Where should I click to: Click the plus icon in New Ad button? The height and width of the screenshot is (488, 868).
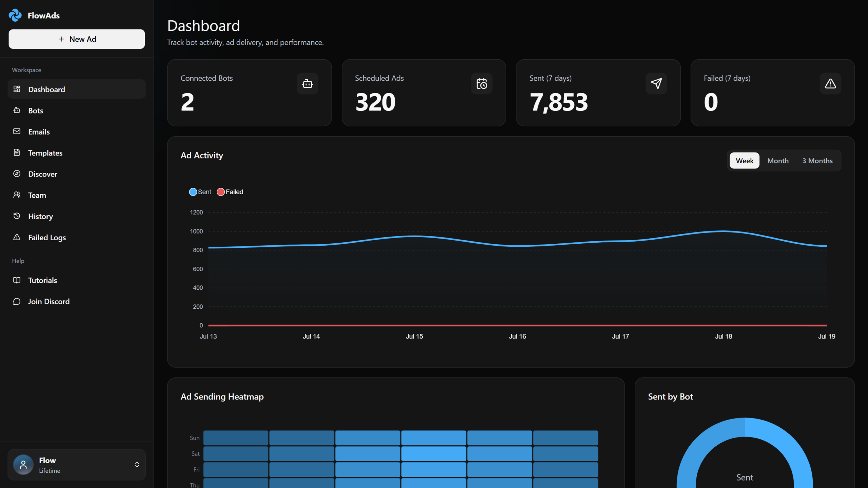point(61,39)
